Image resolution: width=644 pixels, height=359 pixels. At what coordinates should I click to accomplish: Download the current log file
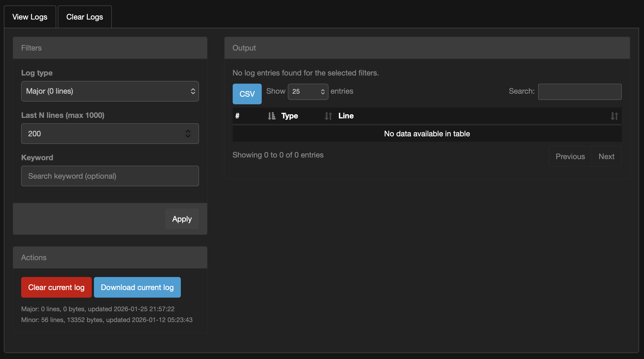point(137,287)
